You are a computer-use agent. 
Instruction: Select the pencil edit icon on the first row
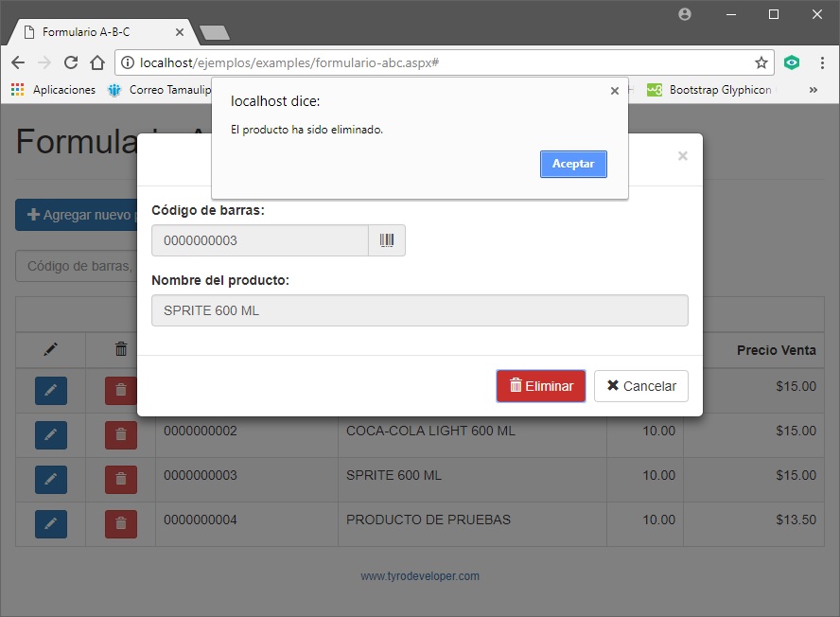50,391
